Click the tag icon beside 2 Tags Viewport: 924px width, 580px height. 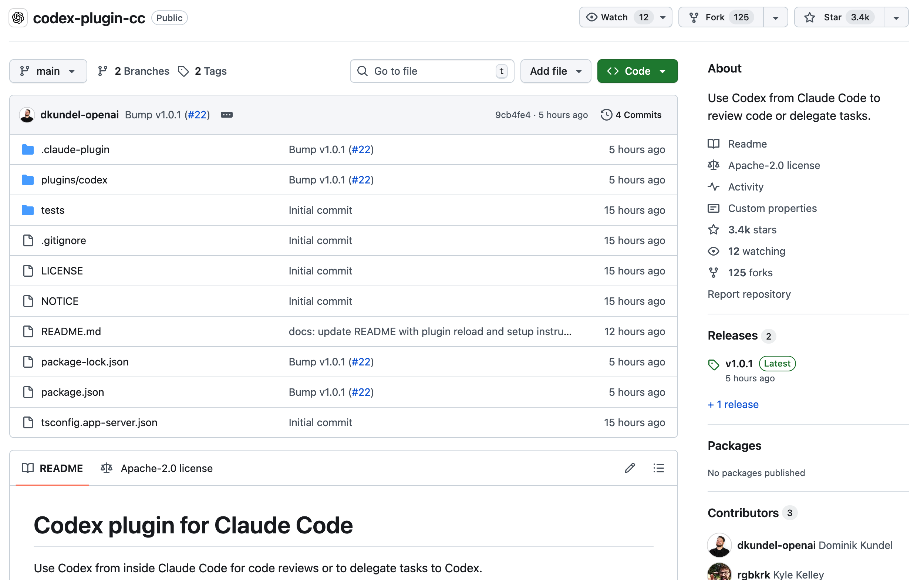pos(184,71)
